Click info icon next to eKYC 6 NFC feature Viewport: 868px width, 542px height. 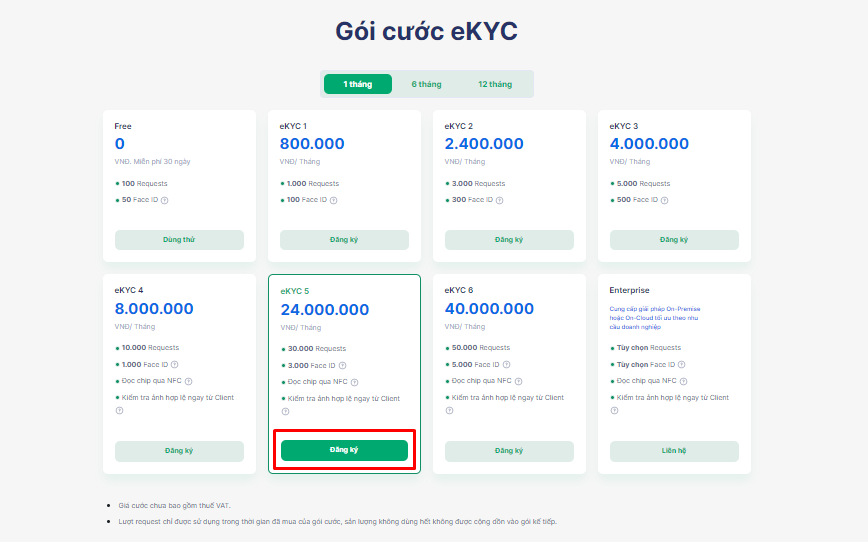(x=518, y=381)
